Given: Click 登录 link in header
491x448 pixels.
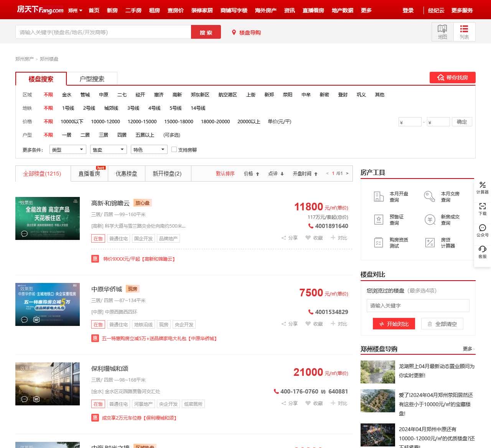Looking at the screenshot, I should [408, 10].
